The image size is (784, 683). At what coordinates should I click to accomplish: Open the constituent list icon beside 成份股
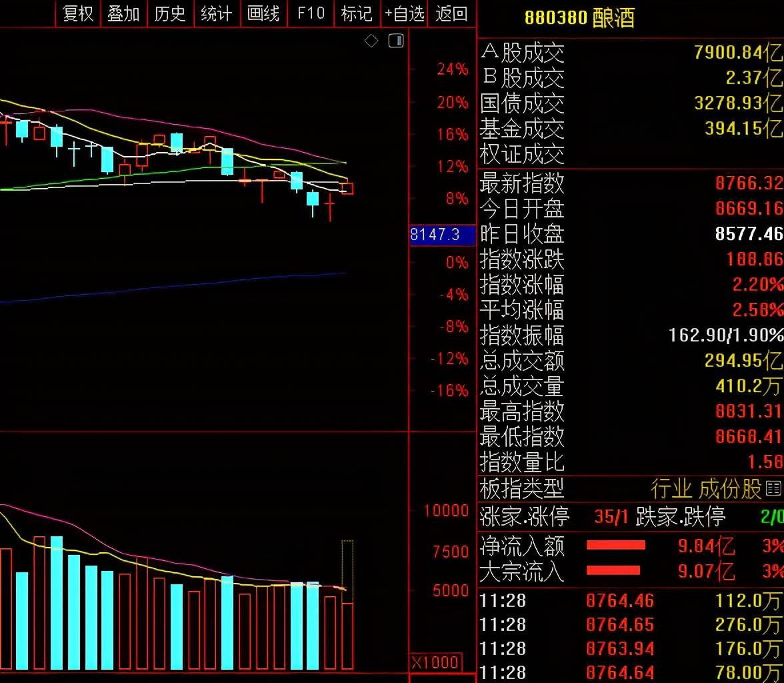(774, 488)
